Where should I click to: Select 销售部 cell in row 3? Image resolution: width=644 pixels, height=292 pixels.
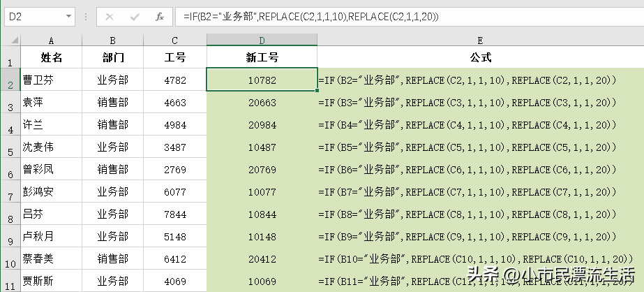[x=112, y=102]
